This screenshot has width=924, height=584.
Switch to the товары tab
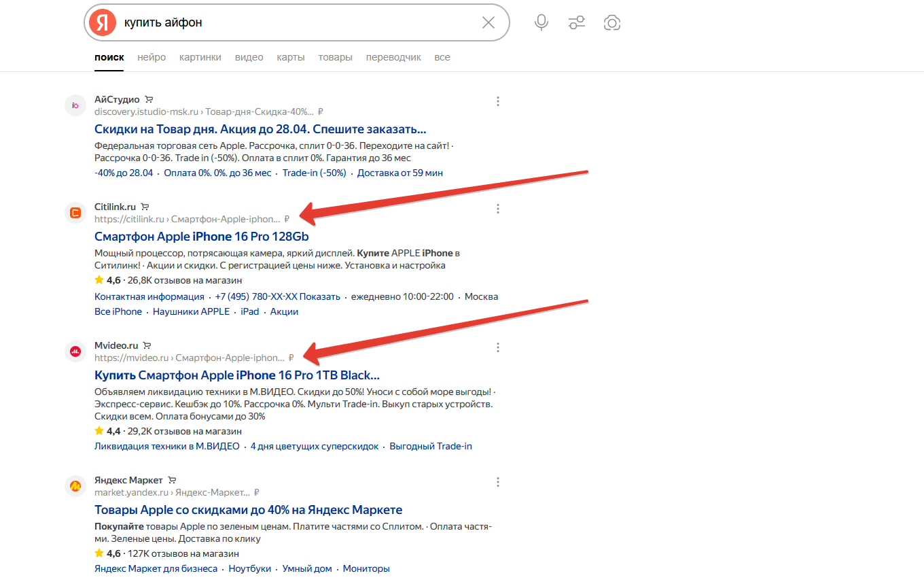point(336,57)
